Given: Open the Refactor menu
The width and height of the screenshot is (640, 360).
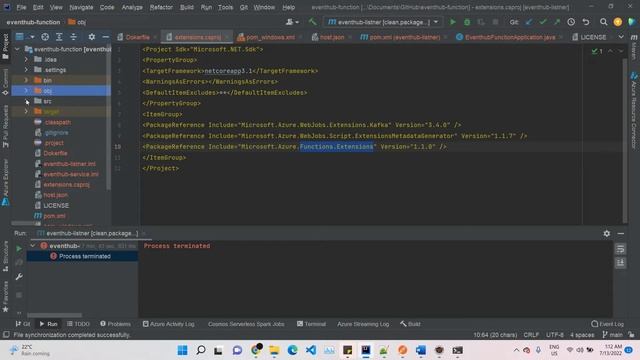Looking at the screenshot, I should pos(161,7).
